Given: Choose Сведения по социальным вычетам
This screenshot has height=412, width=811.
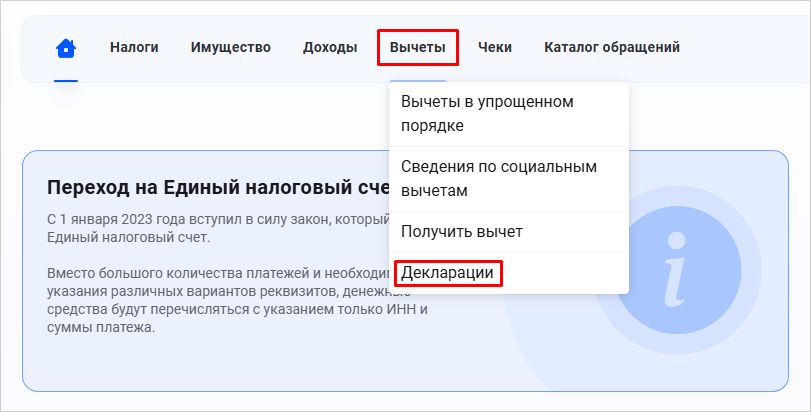Looking at the screenshot, I should point(509,179).
